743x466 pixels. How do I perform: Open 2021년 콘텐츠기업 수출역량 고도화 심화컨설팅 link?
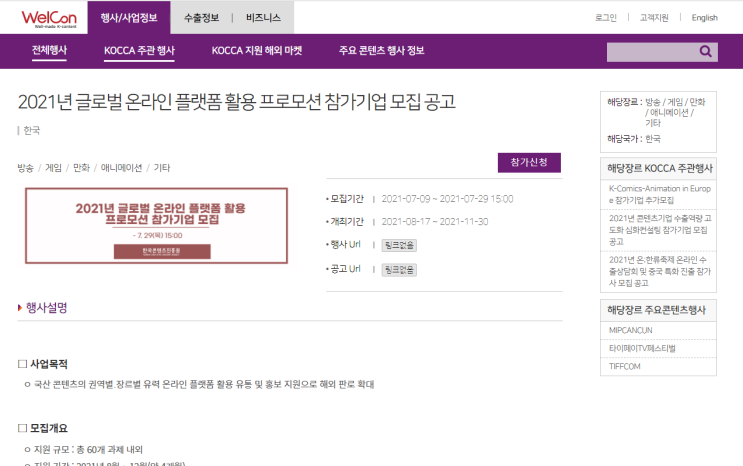[x=660, y=230]
